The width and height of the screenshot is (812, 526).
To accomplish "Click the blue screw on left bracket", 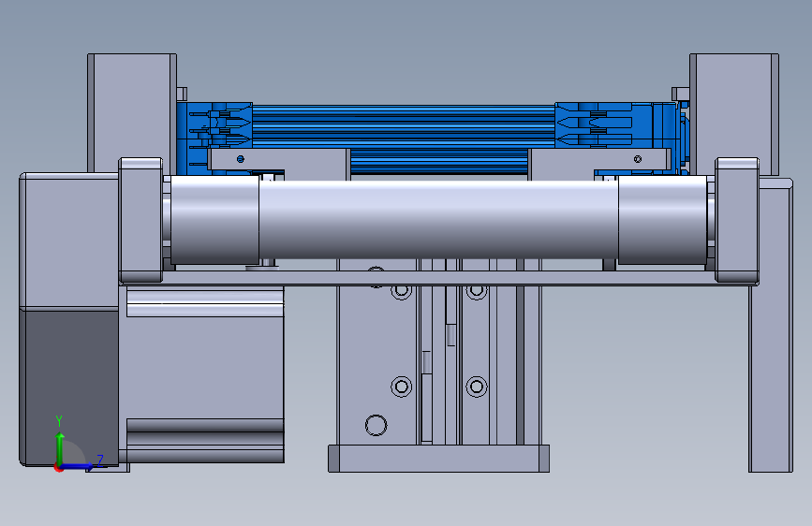I will click(x=241, y=159).
